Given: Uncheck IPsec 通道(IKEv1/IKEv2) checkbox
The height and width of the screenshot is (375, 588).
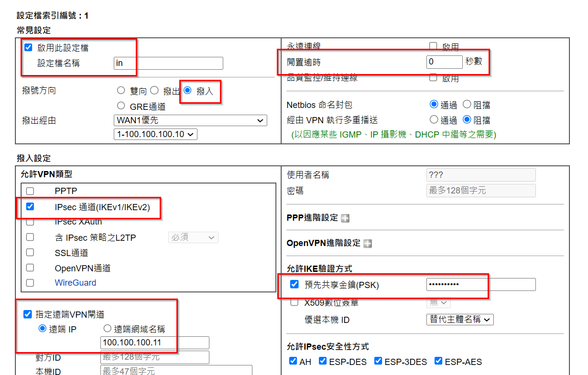Looking at the screenshot, I should (30, 207).
